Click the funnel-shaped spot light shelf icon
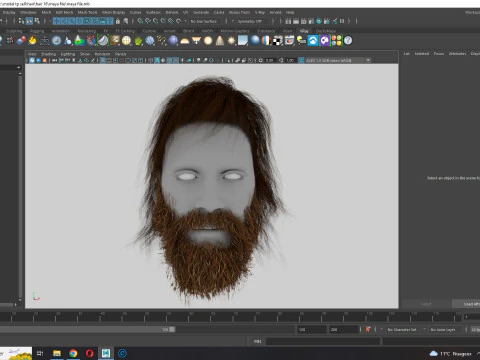 [x=196, y=41]
